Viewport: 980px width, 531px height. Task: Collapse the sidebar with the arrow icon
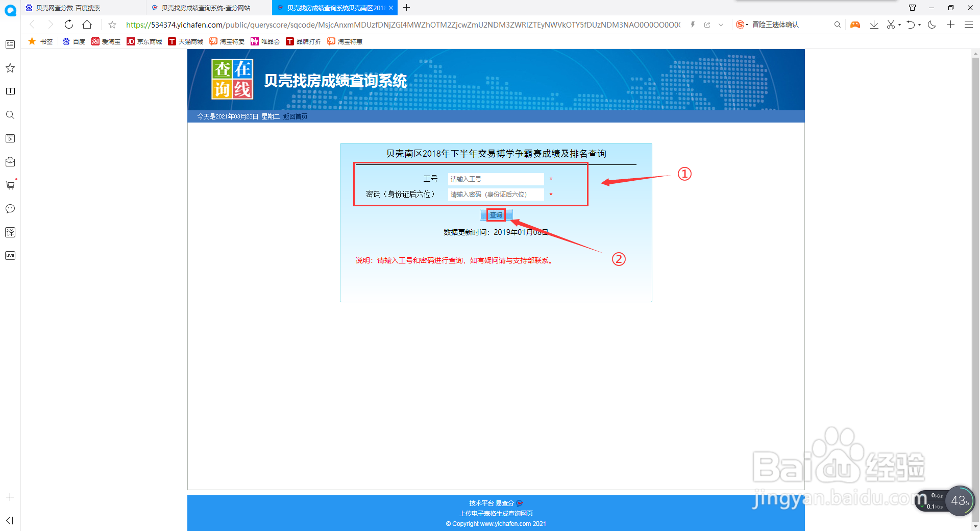[x=10, y=520]
